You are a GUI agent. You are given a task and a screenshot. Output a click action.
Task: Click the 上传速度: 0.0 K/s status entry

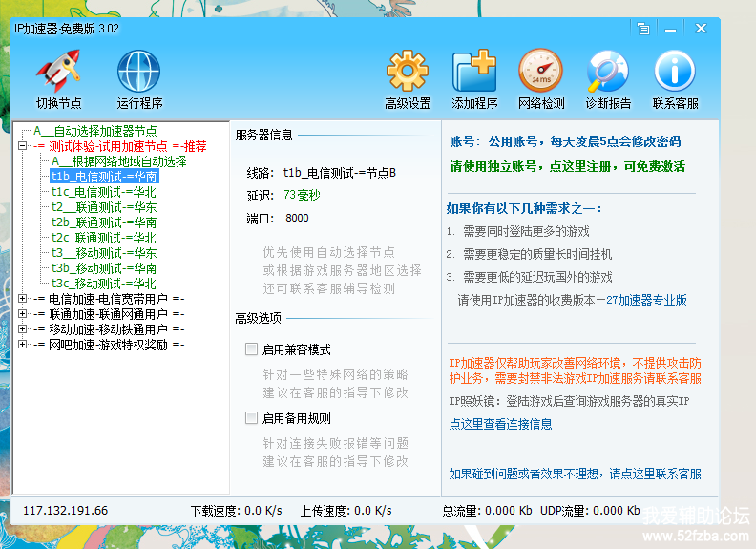tap(346, 511)
